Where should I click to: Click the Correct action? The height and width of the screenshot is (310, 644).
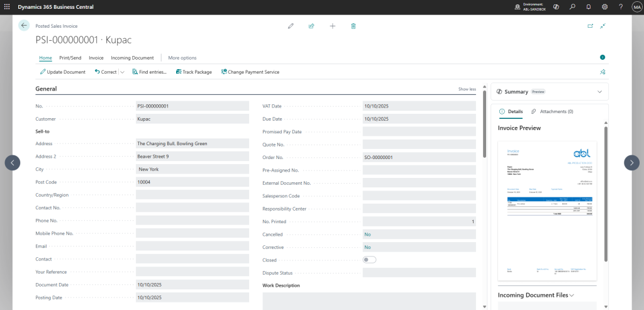tap(106, 72)
